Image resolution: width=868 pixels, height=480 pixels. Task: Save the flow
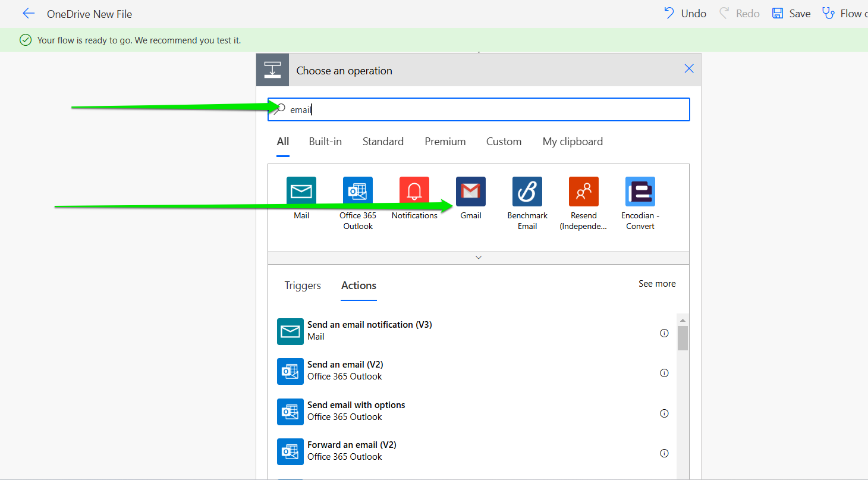[x=791, y=13]
